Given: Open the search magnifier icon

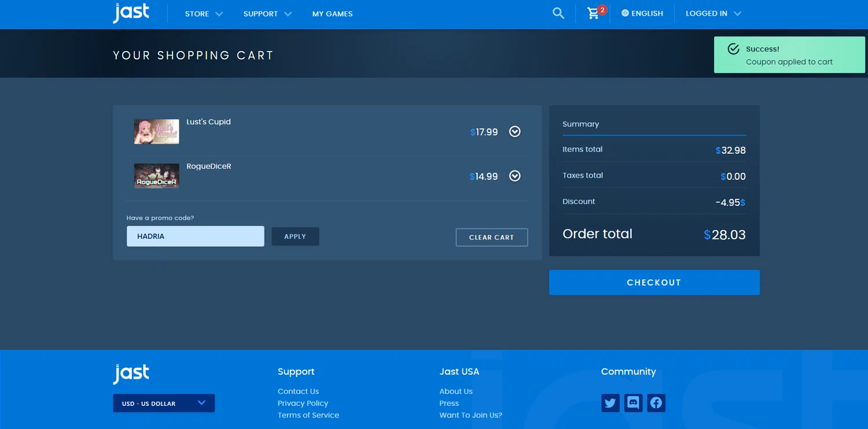Looking at the screenshot, I should coord(558,13).
